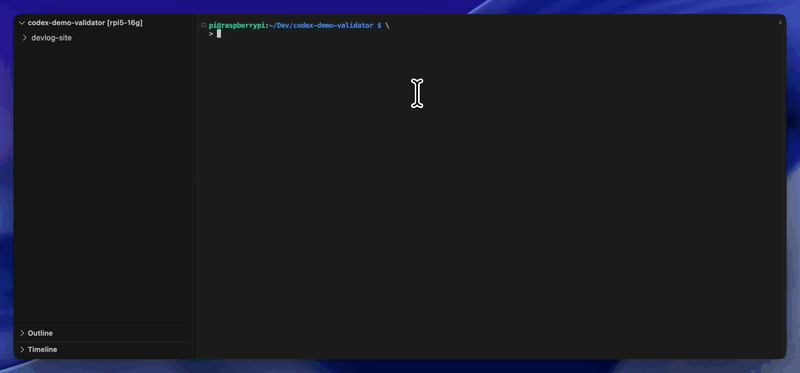Image resolution: width=800 pixels, height=373 pixels.
Task: Click the pi@raspberrypi prompt text
Action: point(237,26)
